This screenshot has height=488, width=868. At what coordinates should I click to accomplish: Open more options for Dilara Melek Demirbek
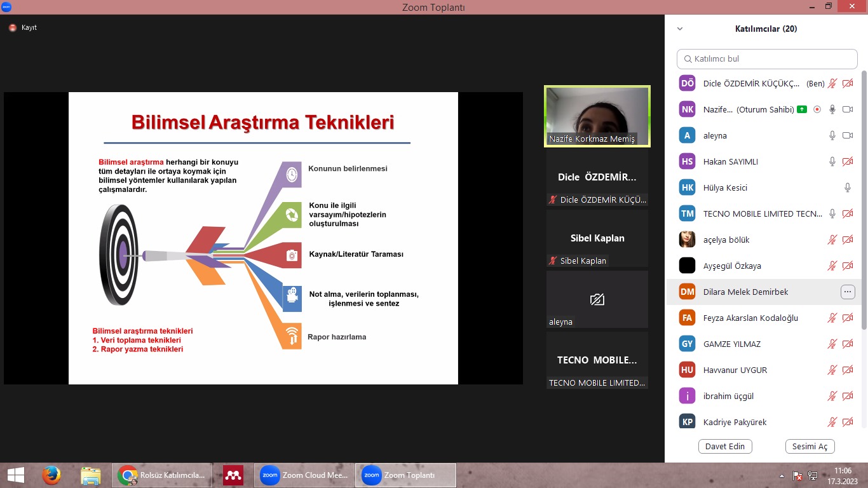click(x=848, y=292)
